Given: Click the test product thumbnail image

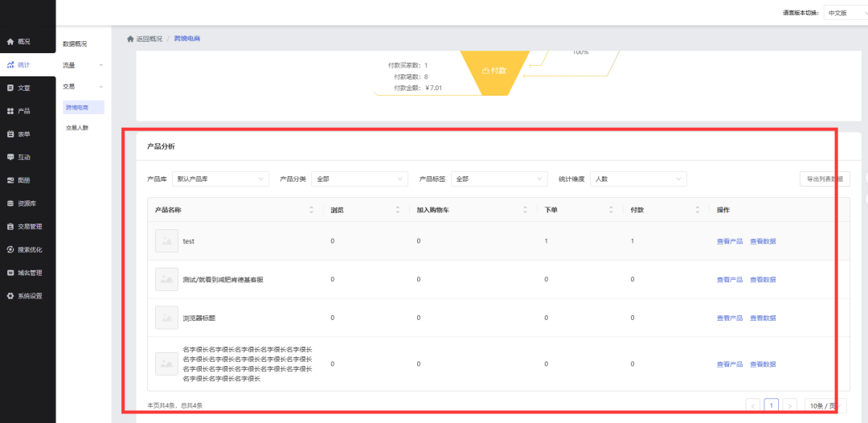Looking at the screenshot, I should [166, 241].
